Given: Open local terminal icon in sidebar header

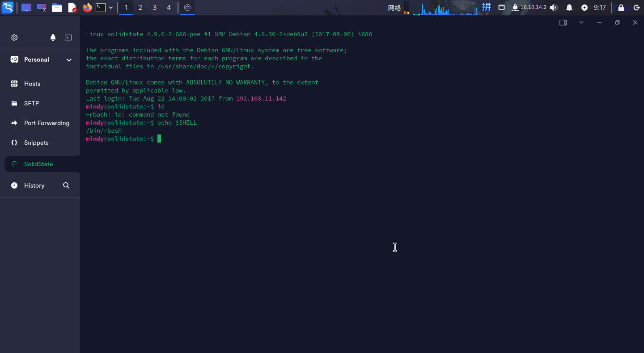Looking at the screenshot, I should pos(68,38).
